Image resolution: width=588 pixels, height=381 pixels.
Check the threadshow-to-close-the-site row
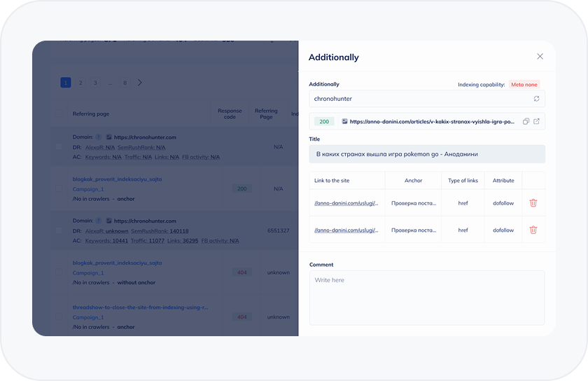pyautogui.click(x=59, y=317)
